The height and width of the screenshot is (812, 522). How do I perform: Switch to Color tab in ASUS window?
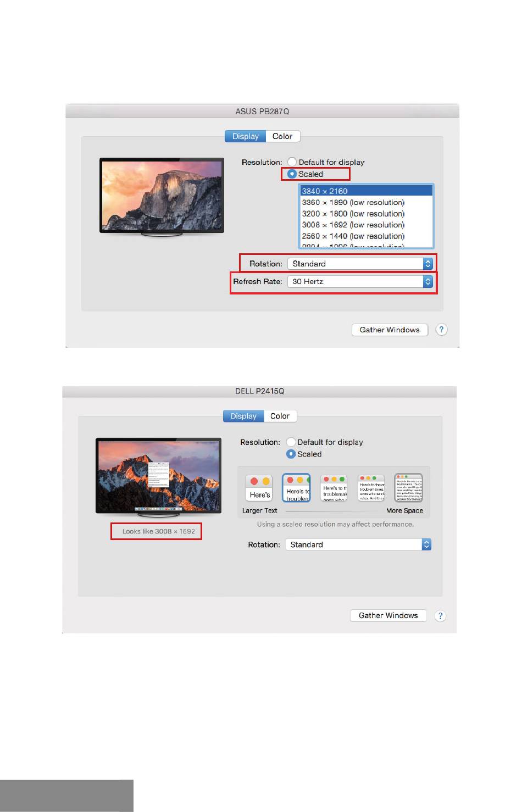282,136
